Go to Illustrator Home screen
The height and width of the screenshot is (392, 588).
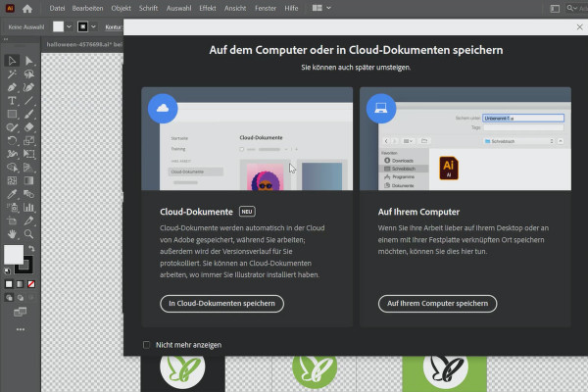27,8
